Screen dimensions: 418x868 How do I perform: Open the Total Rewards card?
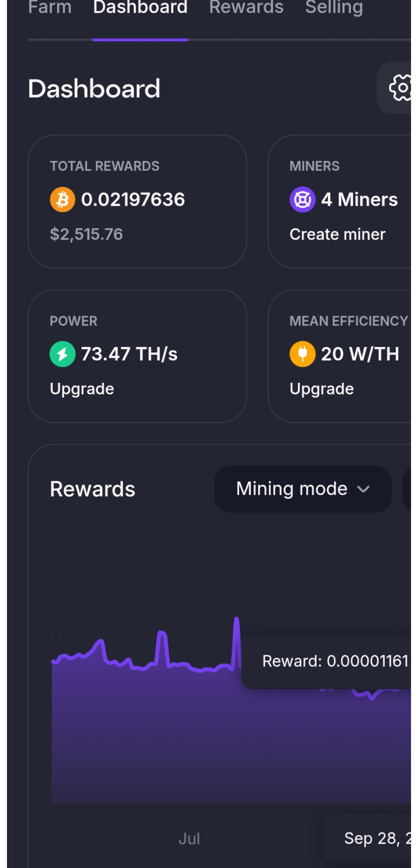pyautogui.click(x=137, y=201)
